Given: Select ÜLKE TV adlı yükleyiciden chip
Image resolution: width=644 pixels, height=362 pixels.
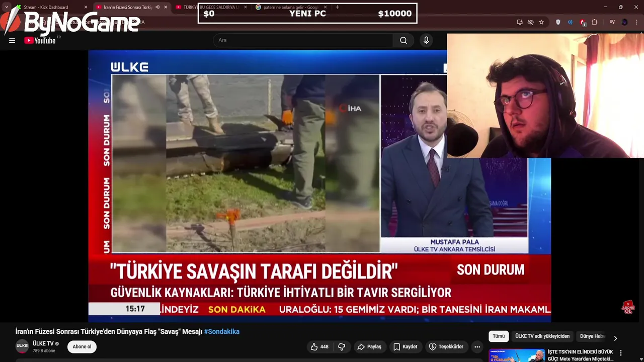Looking at the screenshot, I should coord(542,336).
